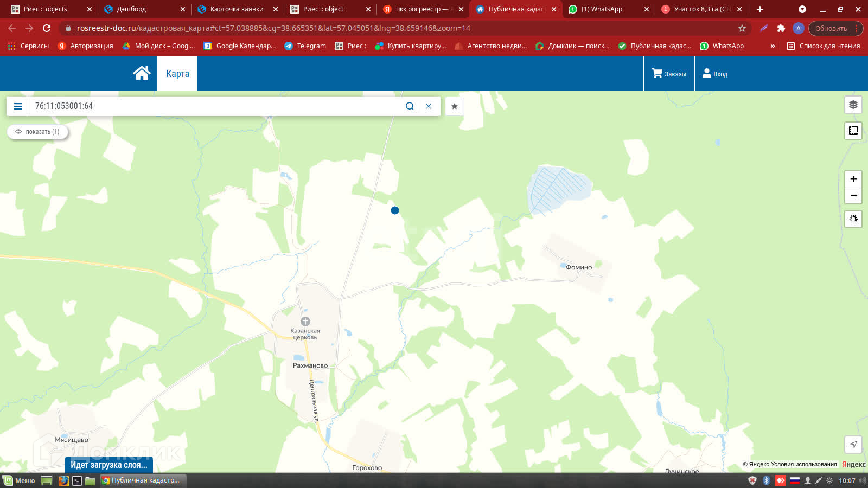Toggle the 'показать (1)' visibility button
This screenshot has height=488, width=868.
point(37,132)
